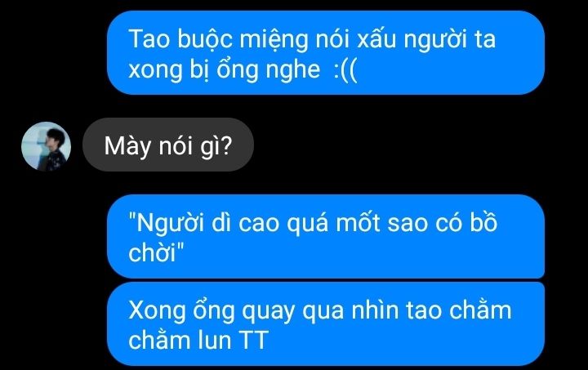Open the sender's profile avatar

click(46, 146)
